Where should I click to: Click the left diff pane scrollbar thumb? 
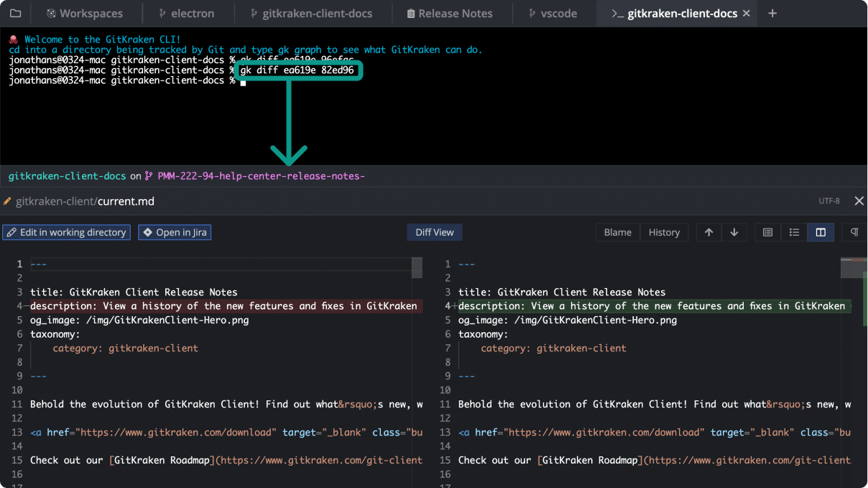417,267
